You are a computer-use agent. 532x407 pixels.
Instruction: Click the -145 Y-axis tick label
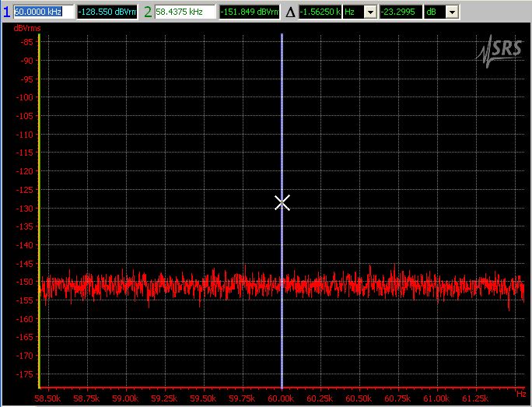point(25,263)
